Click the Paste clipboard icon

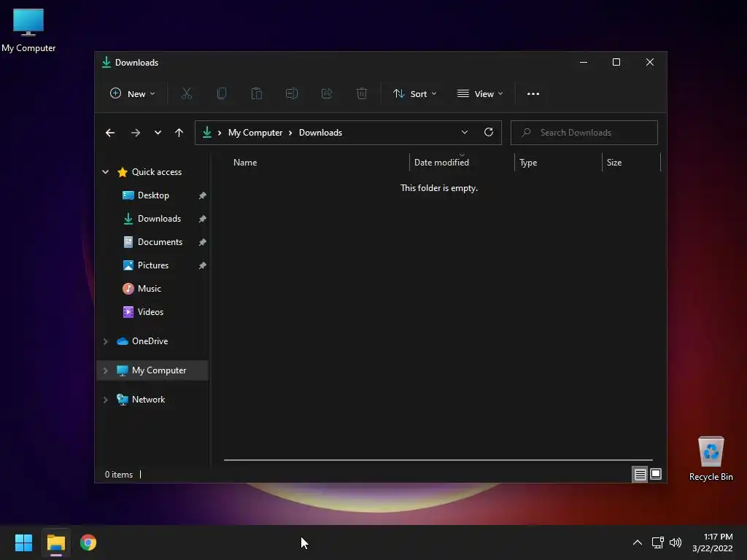click(257, 94)
